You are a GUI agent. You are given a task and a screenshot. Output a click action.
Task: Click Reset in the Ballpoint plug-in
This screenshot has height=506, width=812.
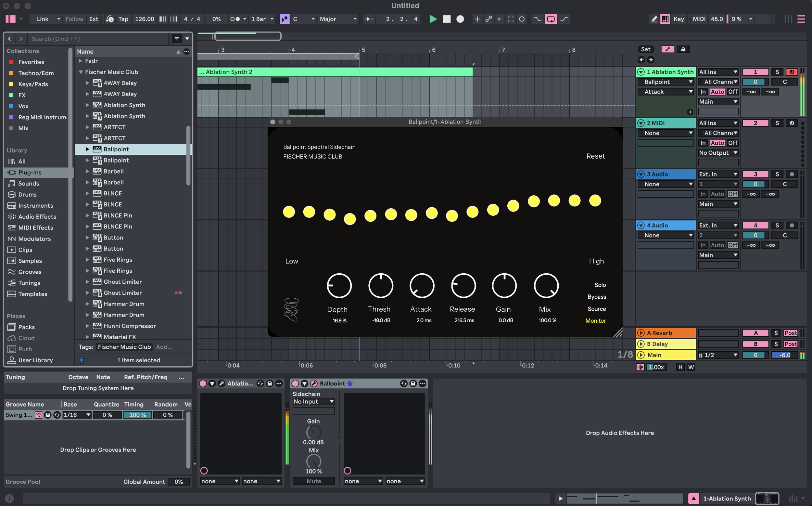pos(595,156)
